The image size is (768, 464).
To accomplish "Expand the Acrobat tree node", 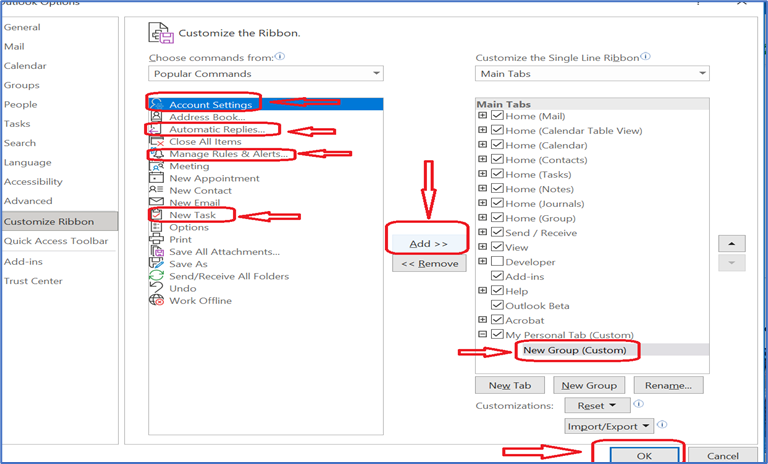I will point(482,319).
